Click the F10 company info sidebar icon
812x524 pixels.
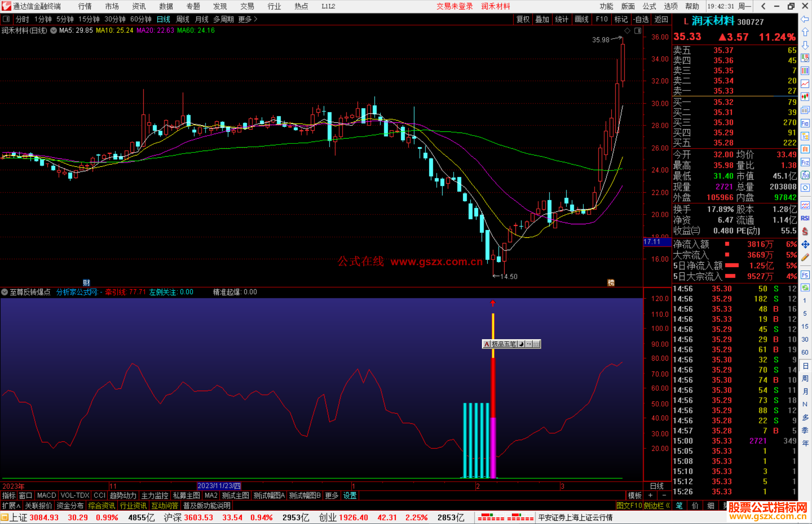[x=805, y=123]
